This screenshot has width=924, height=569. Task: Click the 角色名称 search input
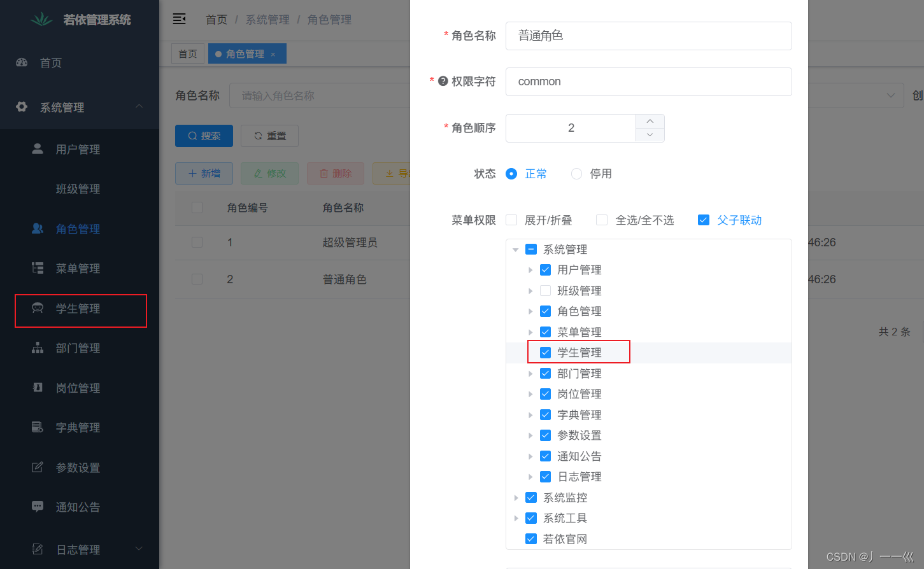tap(320, 95)
